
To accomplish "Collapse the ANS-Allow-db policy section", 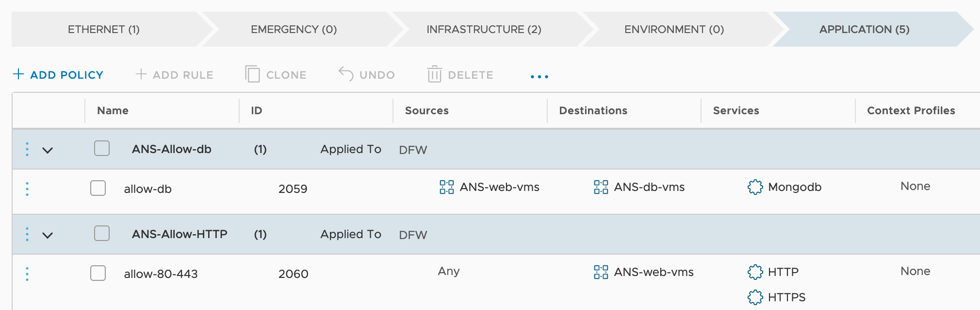I will point(48,150).
